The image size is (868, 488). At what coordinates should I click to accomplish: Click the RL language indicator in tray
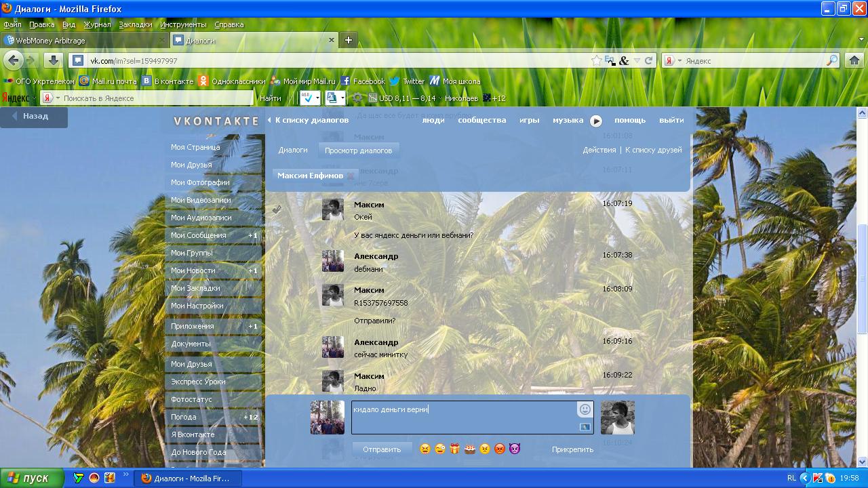tap(792, 478)
